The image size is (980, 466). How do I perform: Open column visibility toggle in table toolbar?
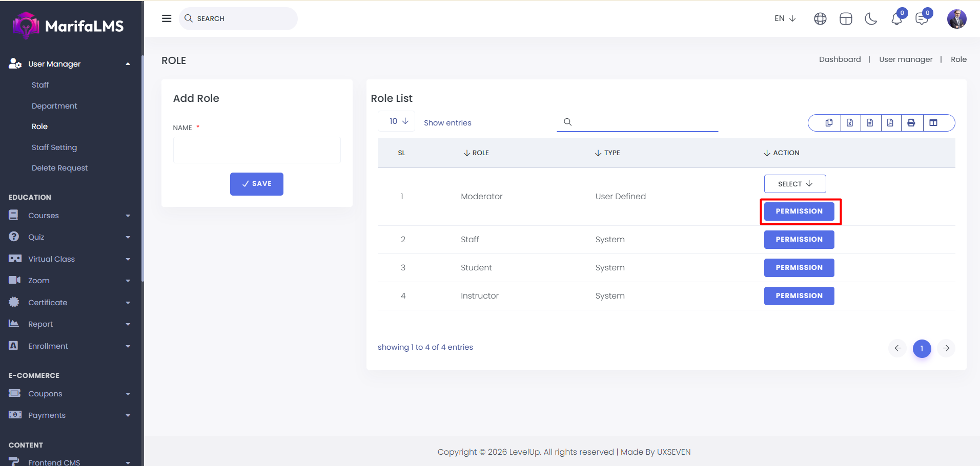tap(933, 123)
